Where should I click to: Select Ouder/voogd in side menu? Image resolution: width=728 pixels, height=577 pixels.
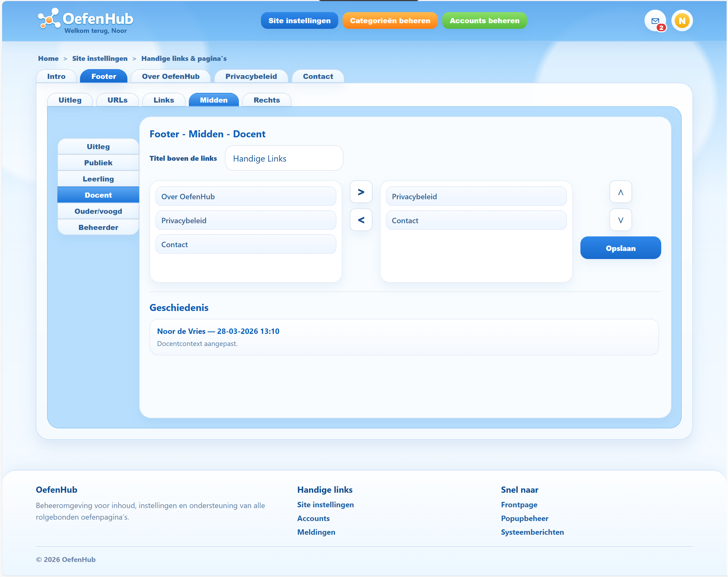(98, 211)
